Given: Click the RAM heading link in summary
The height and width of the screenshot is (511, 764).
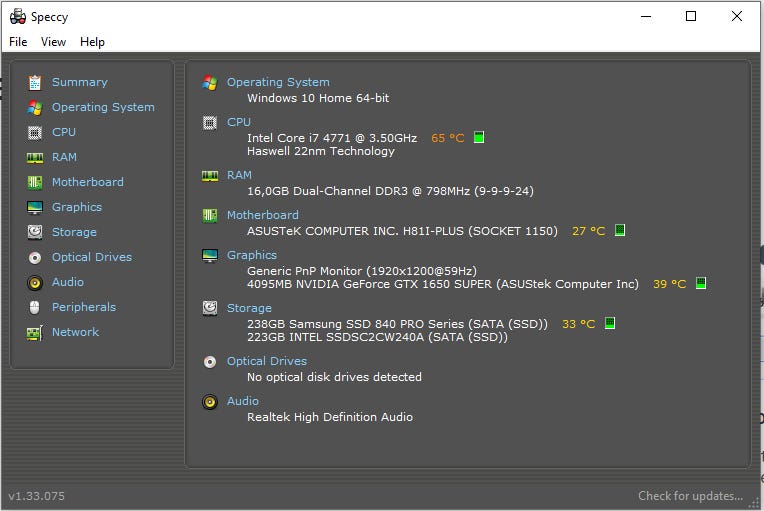Looking at the screenshot, I should click(x=239, y=175).
